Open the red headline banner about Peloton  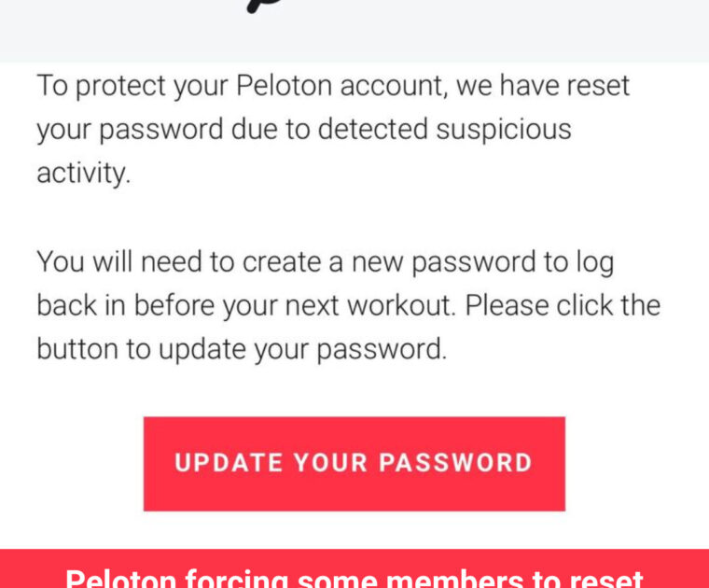(354, 570)
